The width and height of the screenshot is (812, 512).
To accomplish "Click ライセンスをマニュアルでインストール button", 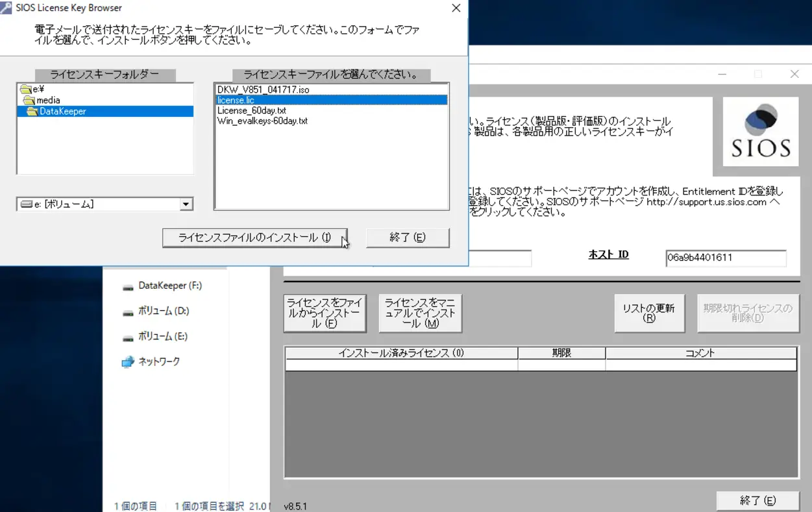I will (x=421, y=313).
